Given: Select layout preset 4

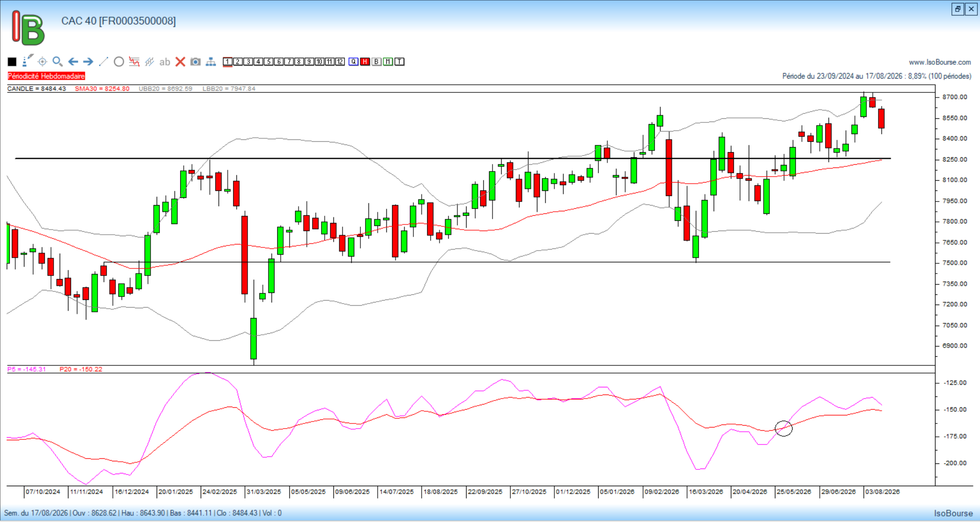Looking at the screenshot, I should pyautogui.click(x=258, y=62).
